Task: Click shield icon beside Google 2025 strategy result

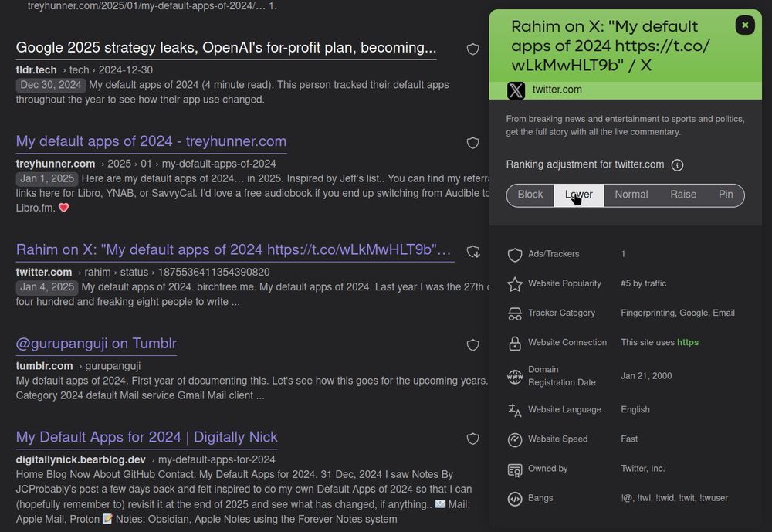Action: coord(472,49)
